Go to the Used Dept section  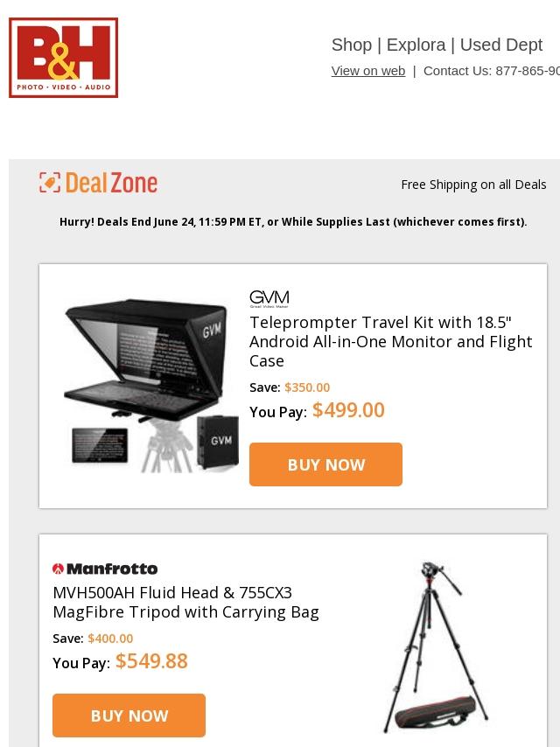click(500, 45)
